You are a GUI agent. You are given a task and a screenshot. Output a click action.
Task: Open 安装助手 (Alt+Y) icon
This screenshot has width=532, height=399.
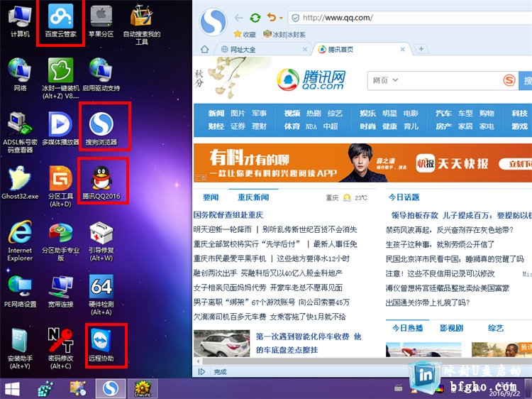click(x=20, y=349)
